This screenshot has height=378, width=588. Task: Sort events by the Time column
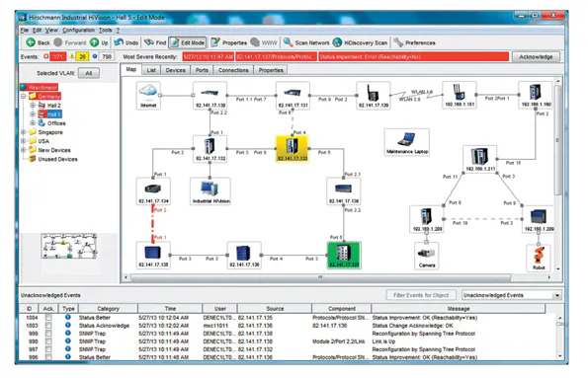tap(170, 308)
